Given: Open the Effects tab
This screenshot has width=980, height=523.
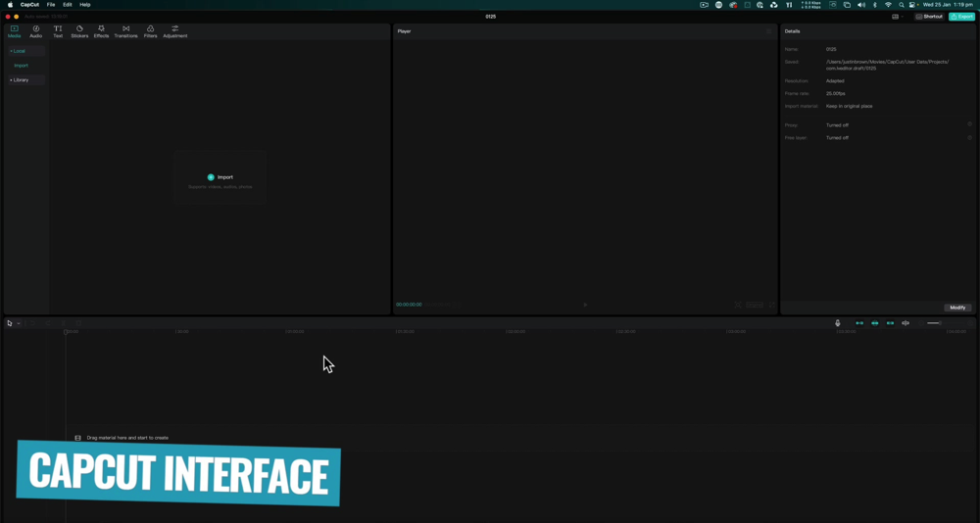Looking at the screenshot, I should coord(101,31).
